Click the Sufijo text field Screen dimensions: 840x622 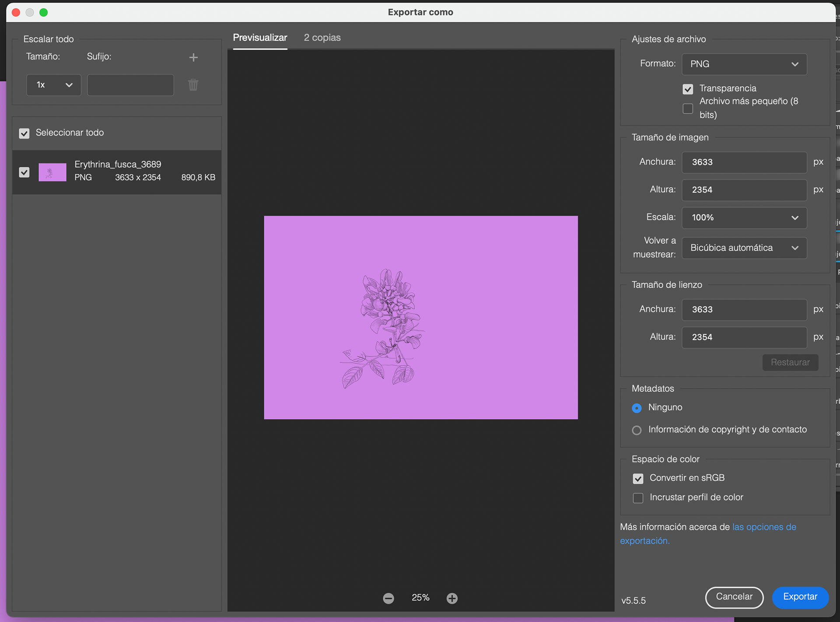point(130,85)
